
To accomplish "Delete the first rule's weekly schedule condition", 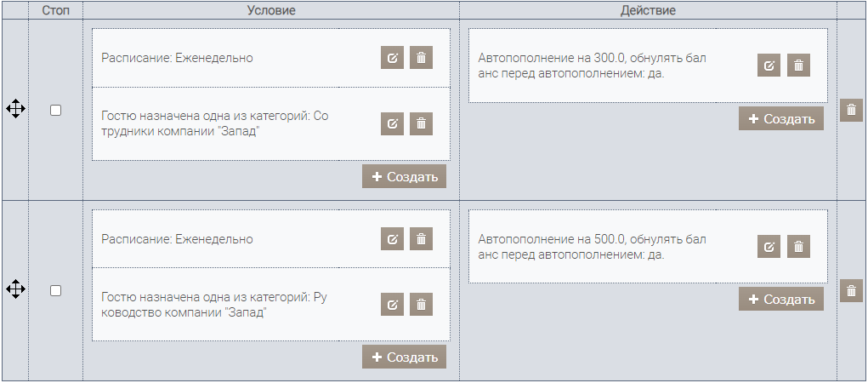I will point(421,58).
